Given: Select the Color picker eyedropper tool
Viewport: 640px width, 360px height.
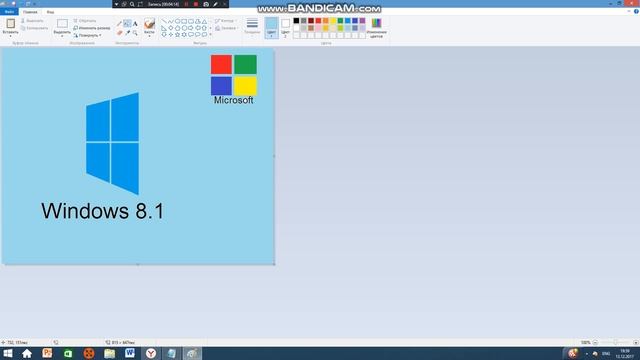Looking at the screenshot, I should pyautogui.click(x=127, y=33).
